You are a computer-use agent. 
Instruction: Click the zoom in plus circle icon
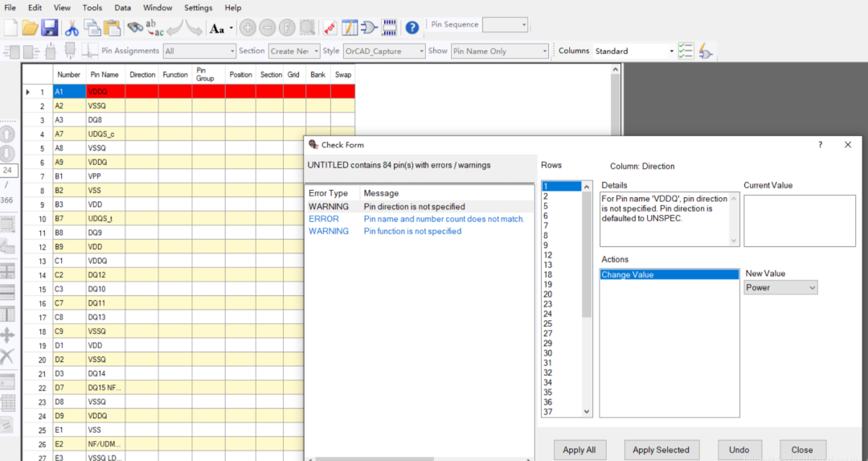[248, 27]
